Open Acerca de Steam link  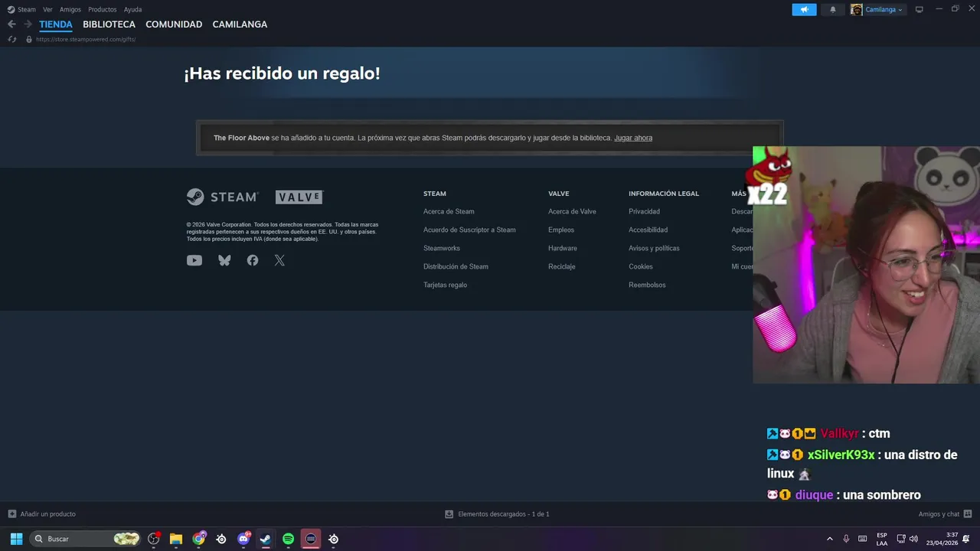pyautogui.click(x=449, y=211)
